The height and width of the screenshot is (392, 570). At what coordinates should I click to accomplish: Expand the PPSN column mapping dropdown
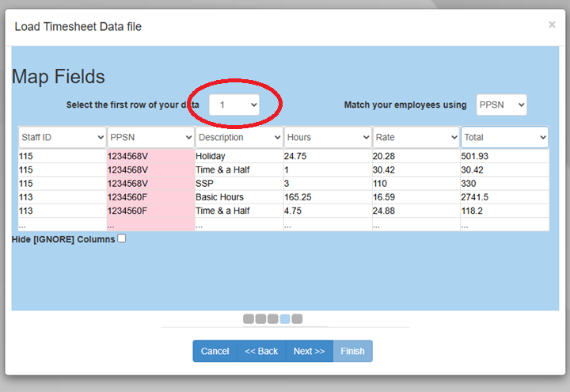coord(150,137)
